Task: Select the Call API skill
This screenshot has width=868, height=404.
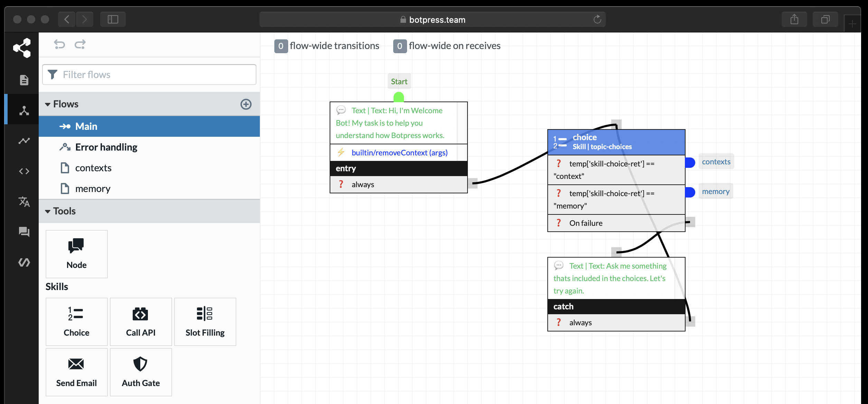Action: 141,321
